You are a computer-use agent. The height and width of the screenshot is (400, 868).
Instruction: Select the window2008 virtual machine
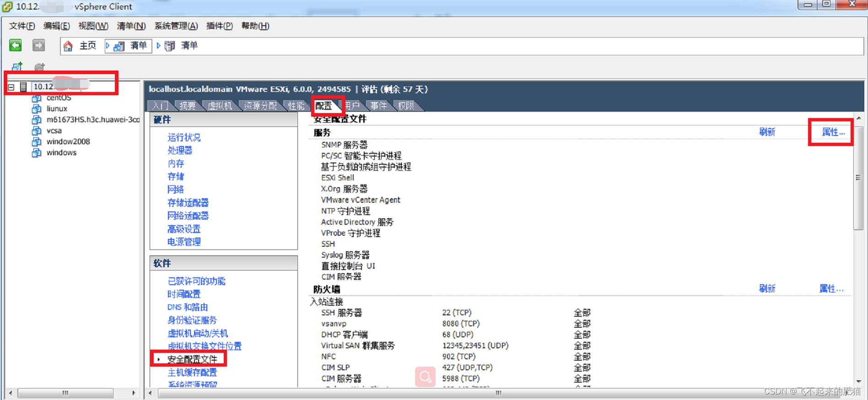click(x=68, y=142)
